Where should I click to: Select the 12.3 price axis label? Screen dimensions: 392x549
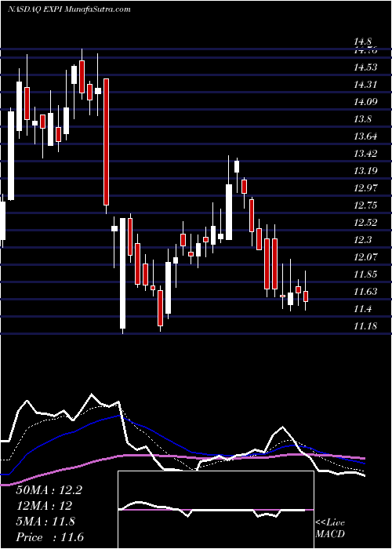tap(363, 240)
